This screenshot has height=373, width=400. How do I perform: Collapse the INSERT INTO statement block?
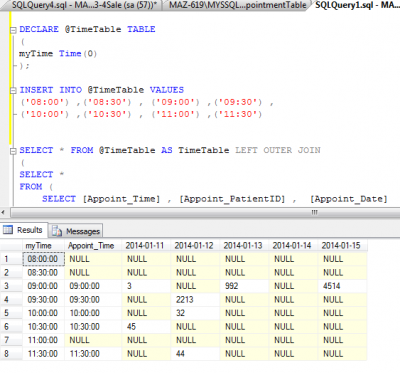pyautogui.click(x=13, y=91)
